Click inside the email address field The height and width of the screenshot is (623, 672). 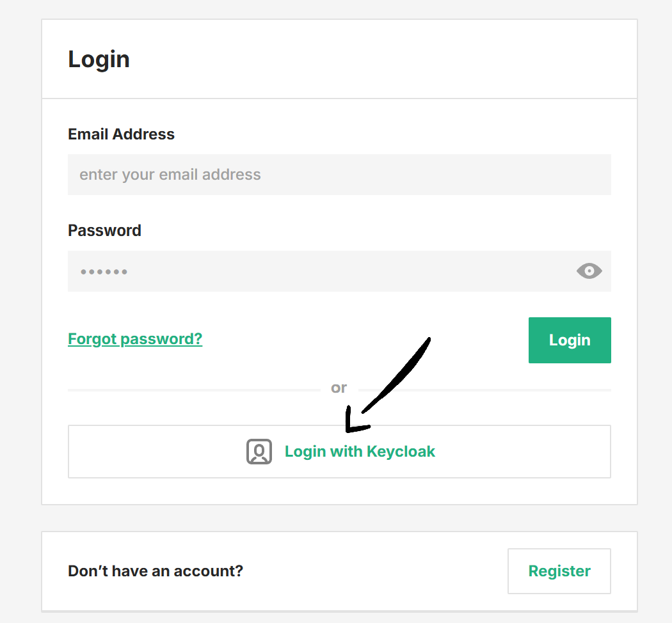[x=339, y=174]
